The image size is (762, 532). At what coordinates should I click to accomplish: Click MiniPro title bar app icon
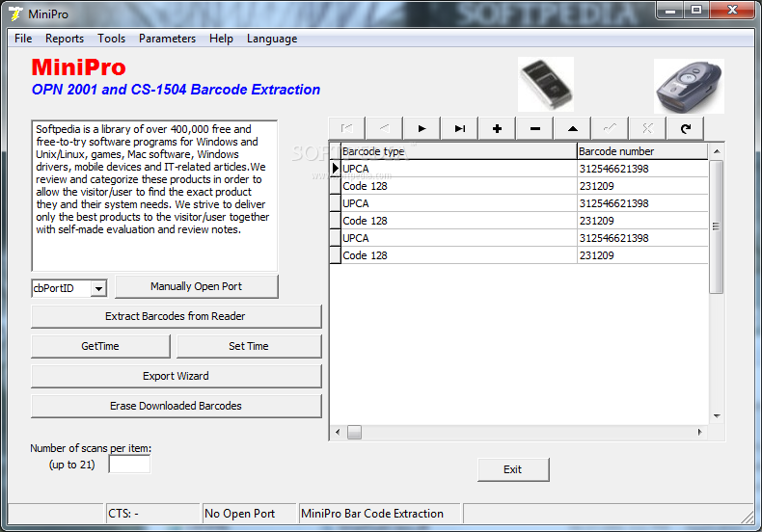(16, 13)
